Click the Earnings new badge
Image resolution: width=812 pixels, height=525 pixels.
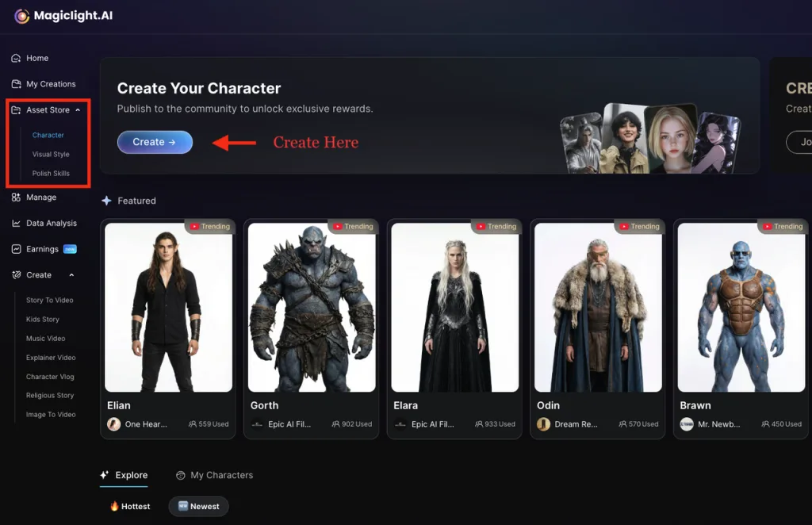pyautogui.click(x=70, y=249)
